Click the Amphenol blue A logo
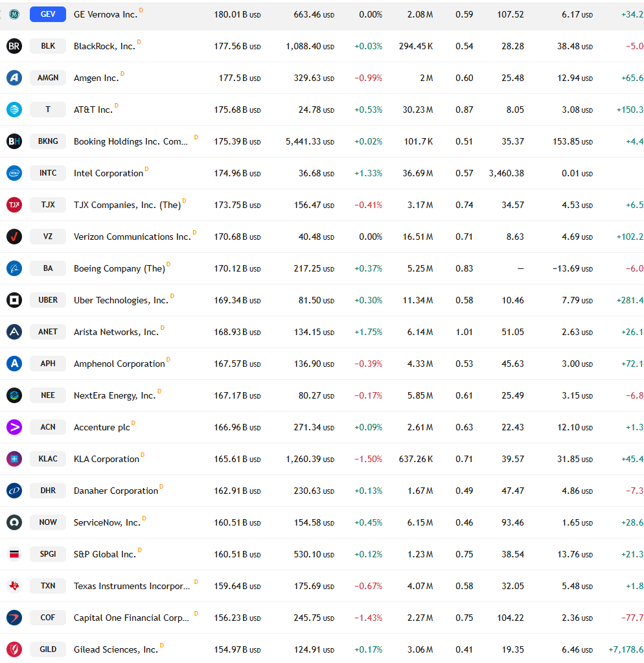 point(14,364)
